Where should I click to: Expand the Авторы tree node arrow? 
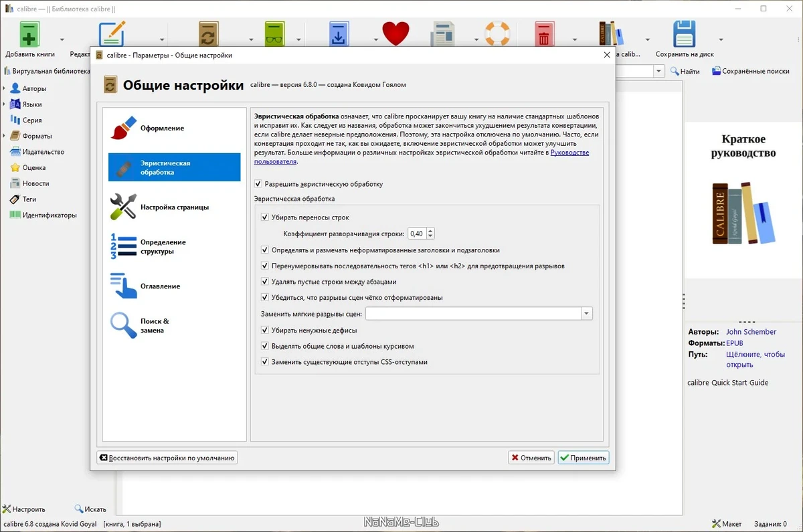point(4,88)
